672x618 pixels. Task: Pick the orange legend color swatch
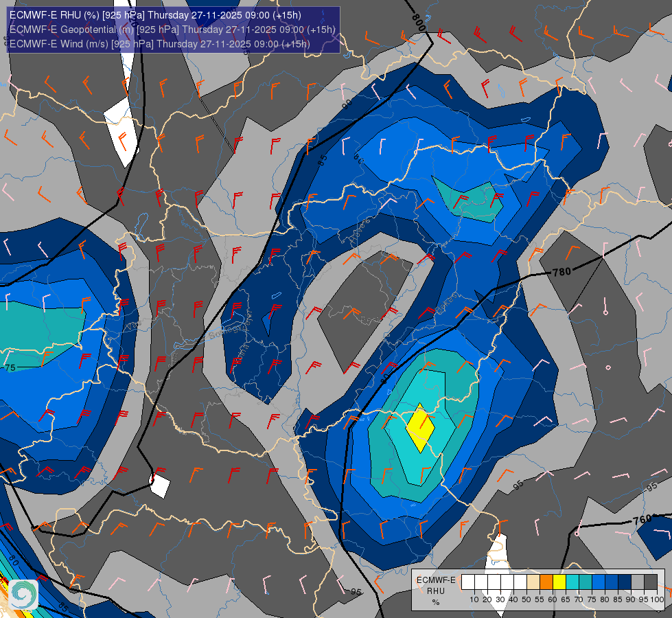tap(546, 582)
